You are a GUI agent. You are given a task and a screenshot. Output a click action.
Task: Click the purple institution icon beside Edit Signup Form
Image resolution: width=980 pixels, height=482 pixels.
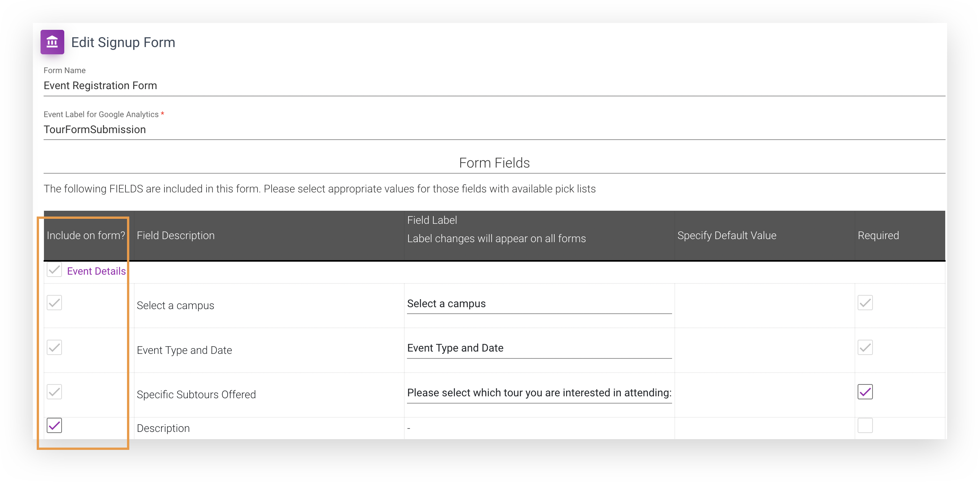click(x=52, y=42)
